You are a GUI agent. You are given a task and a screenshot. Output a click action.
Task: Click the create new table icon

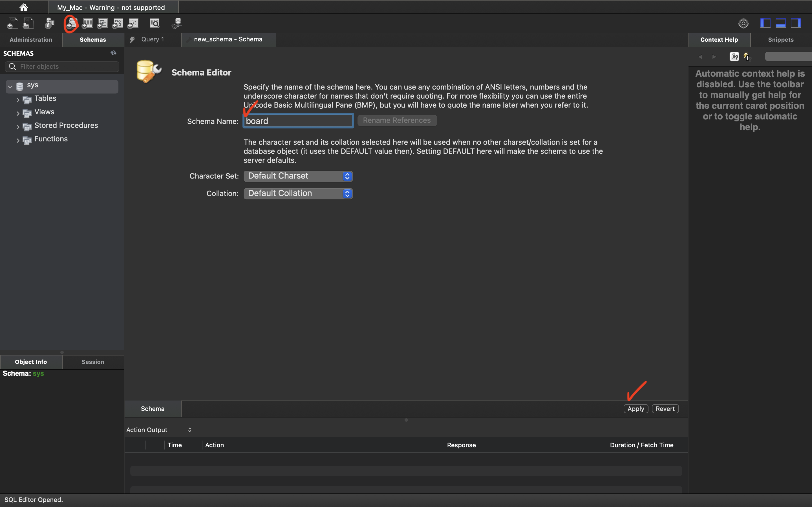(x=87, y=23)
